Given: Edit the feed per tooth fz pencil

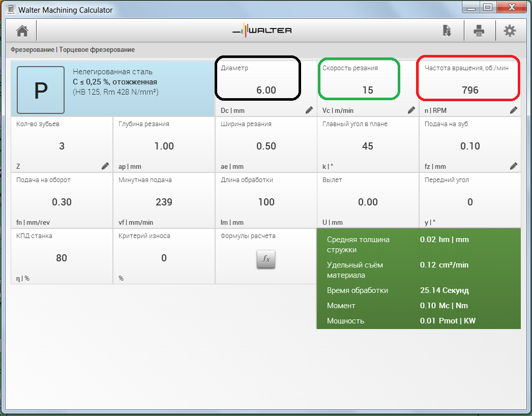Looking at the screenshot, I should [x=514, y=166].
